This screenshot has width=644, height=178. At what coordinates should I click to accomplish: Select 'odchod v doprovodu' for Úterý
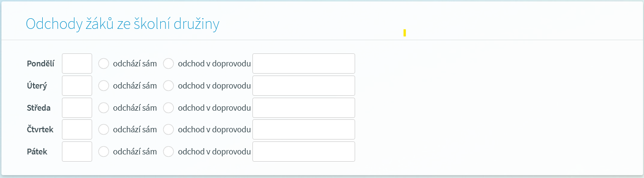(x=168, y=86)
